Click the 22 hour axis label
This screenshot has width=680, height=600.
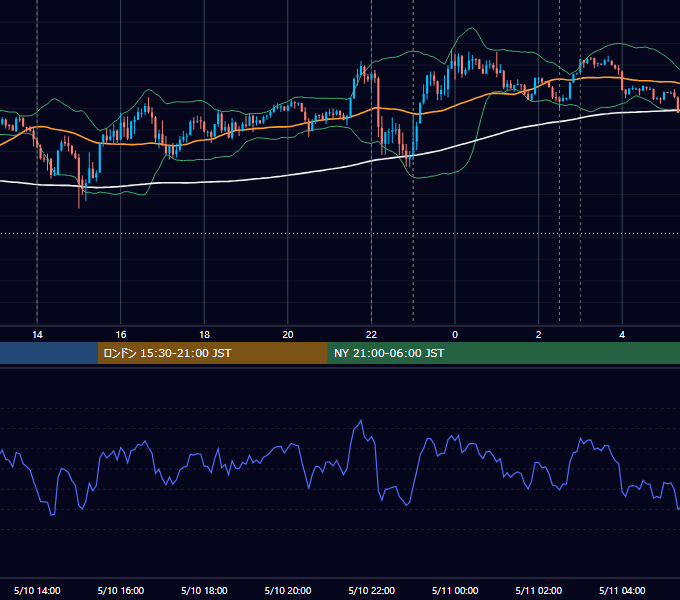tap(371, 335)
